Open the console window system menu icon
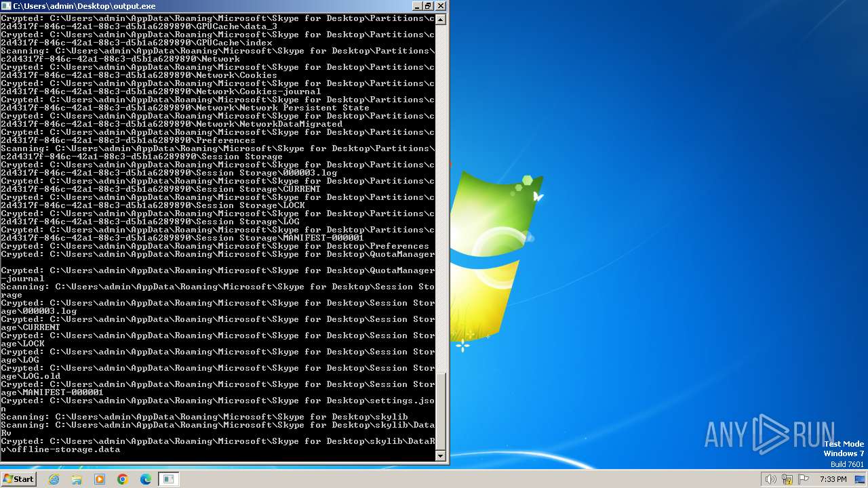 6,5
